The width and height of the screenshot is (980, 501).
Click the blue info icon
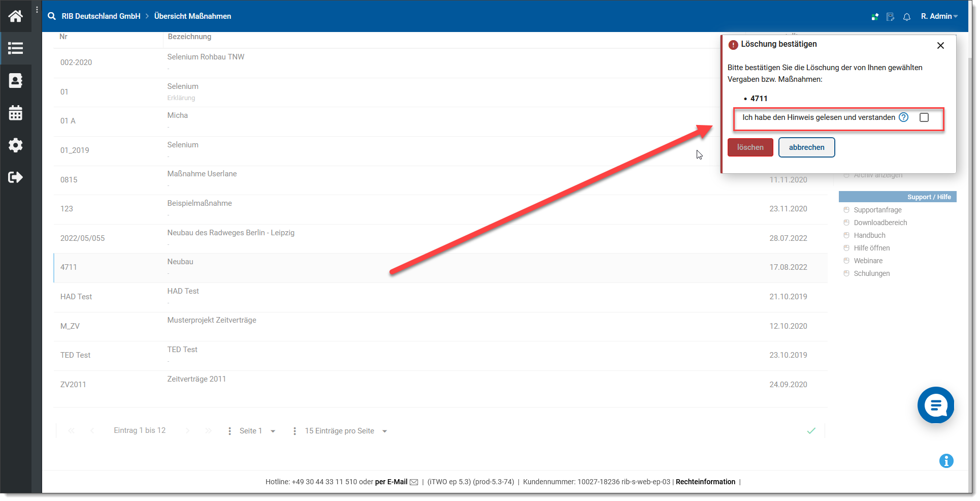946,461
